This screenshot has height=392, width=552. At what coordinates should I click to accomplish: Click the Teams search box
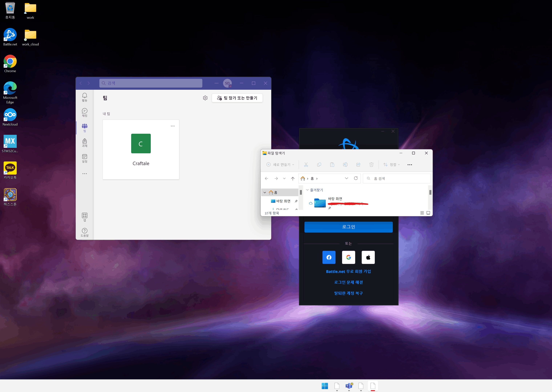click(151, 83)
